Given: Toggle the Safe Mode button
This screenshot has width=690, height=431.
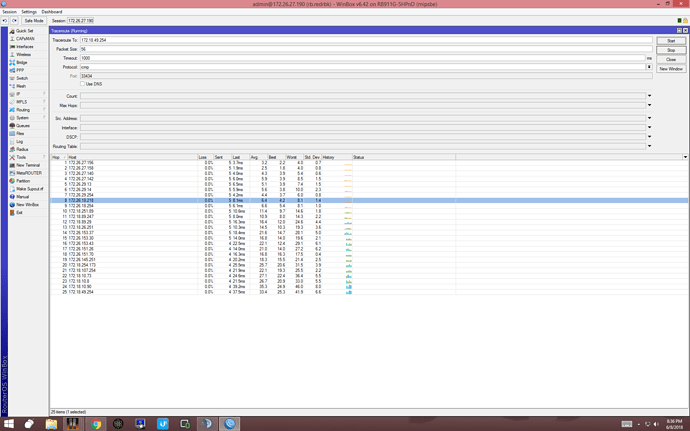Looking at the screenshot, I should [x=34, y=20].
